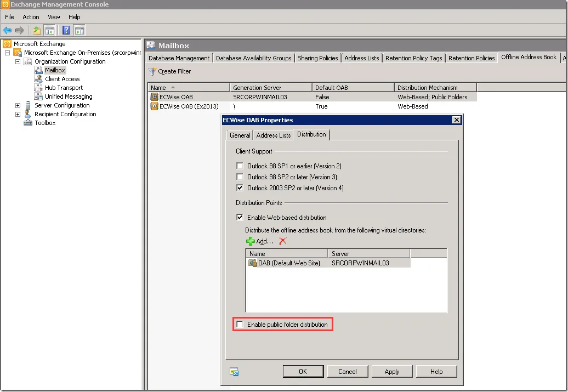Click the Recipient Configuration icon
The height and width of the screenshot is (392, 568).
tap(27, 114)
